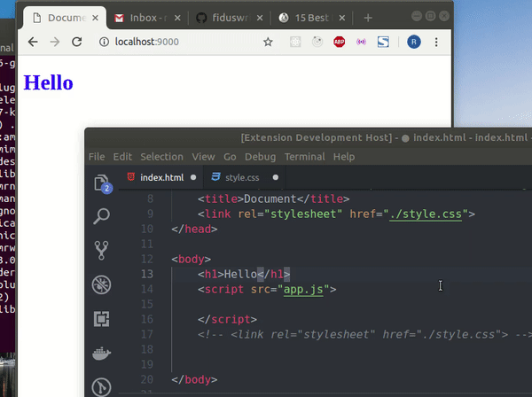The height and width of the screenshot is (397, 532).
Task: Close the 15 Best tab
Action: tap(342, 18)
